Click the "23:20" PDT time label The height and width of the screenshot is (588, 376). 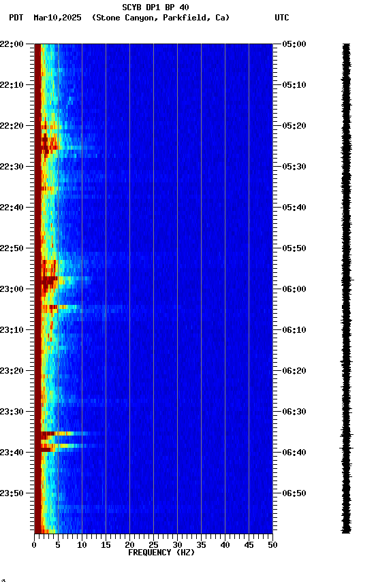[x=12, y=372]
